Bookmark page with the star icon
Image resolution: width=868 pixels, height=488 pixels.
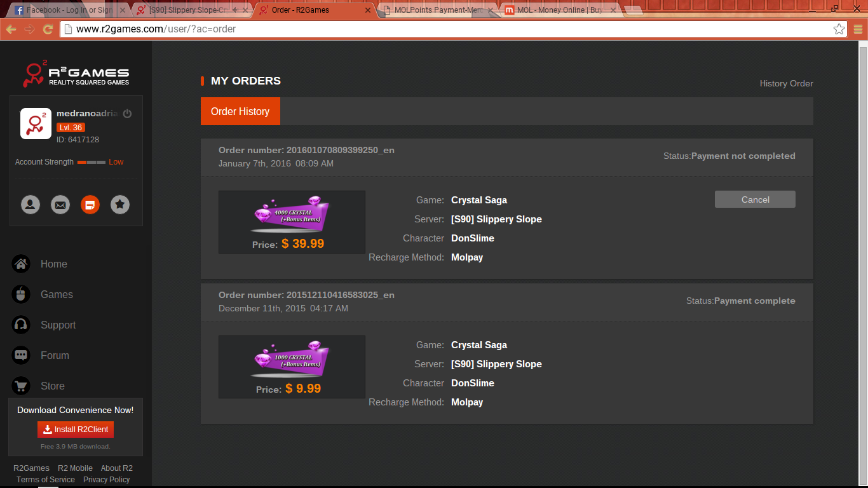coord(839,29)
